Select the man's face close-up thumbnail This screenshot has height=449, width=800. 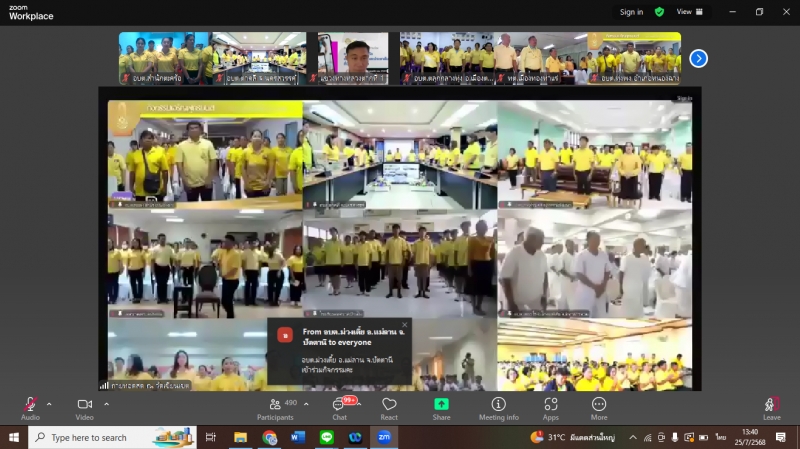[353, 58]
